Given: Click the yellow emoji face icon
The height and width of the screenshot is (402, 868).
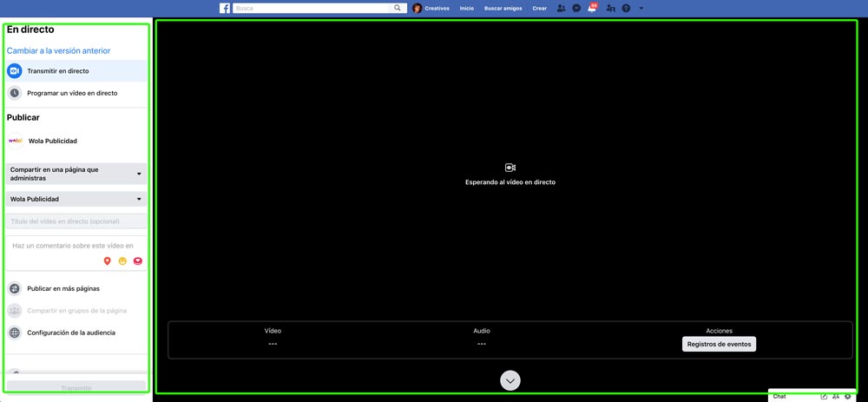Looking at the screenshot, I should (122, 260).
